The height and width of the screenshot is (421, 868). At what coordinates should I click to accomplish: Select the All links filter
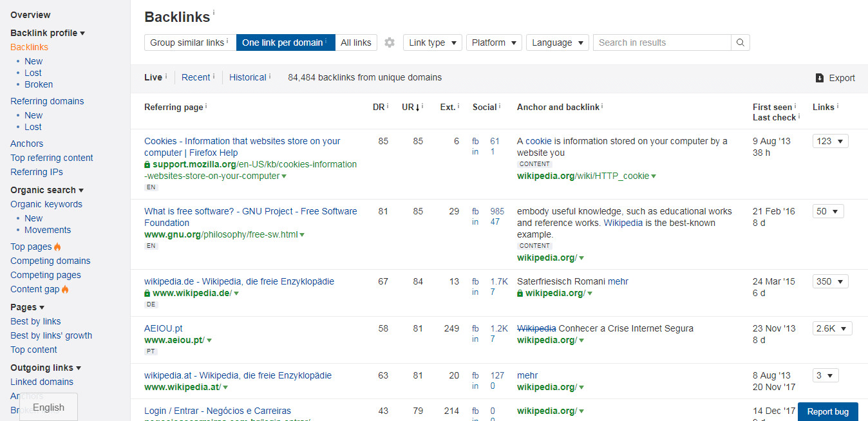pos(356,42)
